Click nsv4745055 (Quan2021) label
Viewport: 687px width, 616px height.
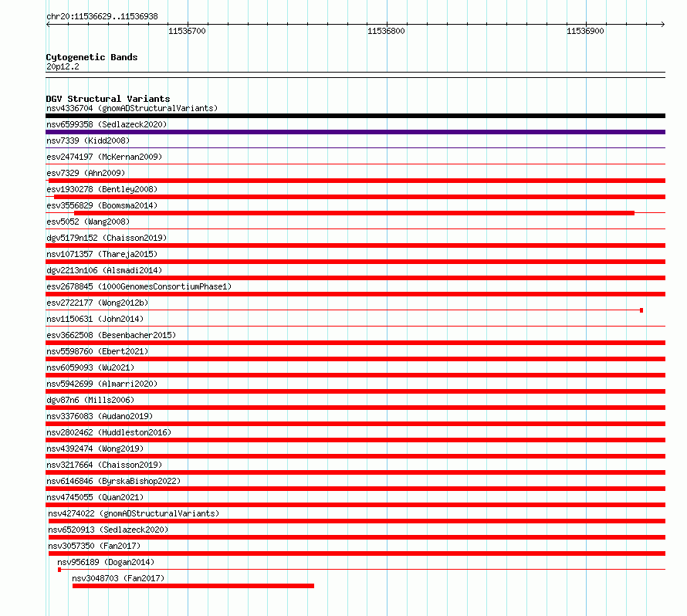pos(95,497)
